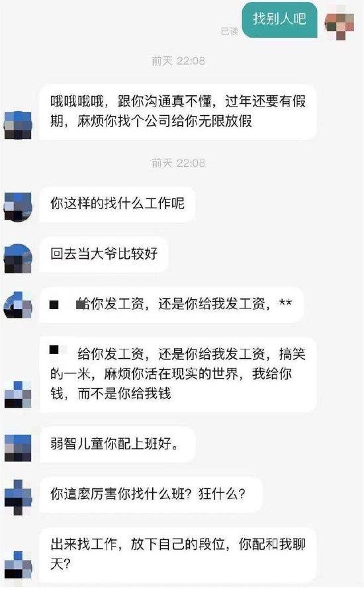
Task: Select the green 找别人吧 message bubble
Action: 280,20
